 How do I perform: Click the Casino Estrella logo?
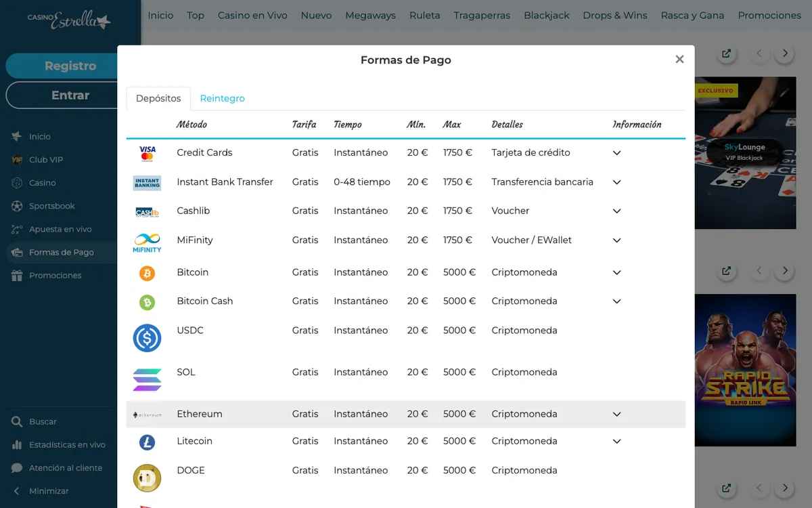click(x=69, y=20)
